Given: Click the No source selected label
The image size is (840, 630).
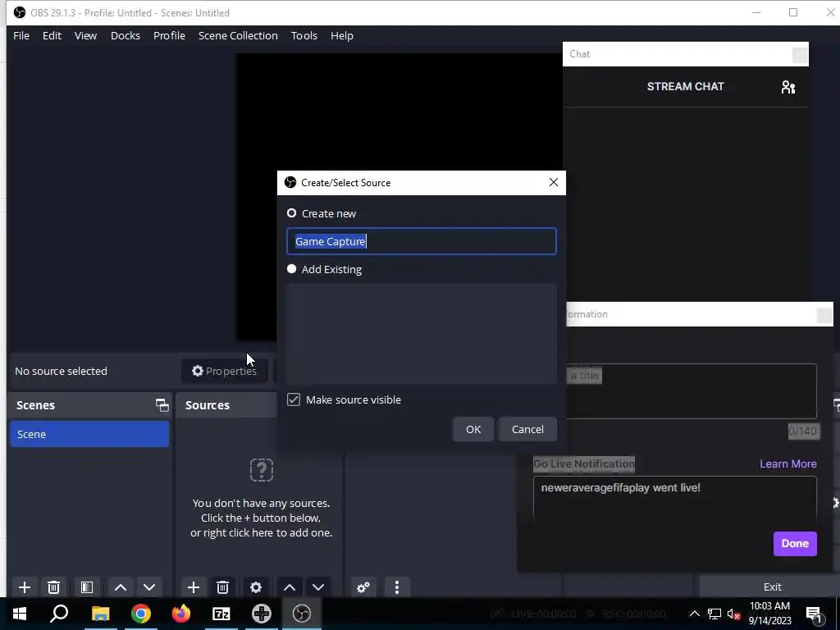Looking at the screenshot, I should coord(61,371).
